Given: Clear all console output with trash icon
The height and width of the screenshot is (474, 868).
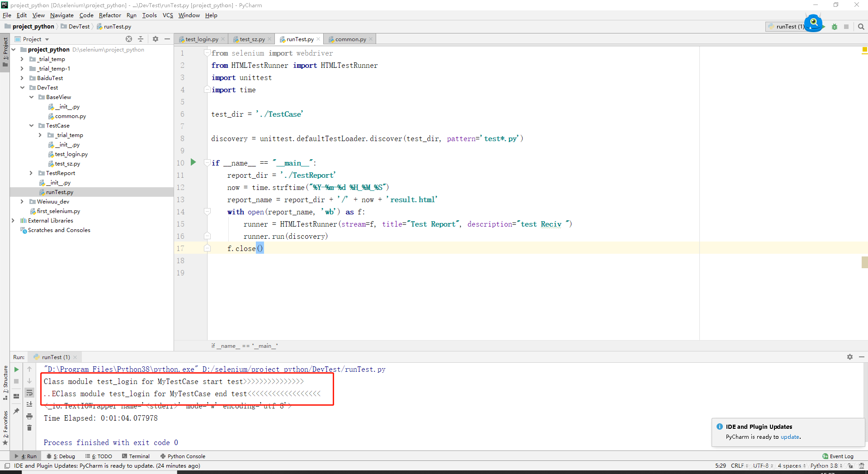Looking at the screenshot, I should pos(29,428).
